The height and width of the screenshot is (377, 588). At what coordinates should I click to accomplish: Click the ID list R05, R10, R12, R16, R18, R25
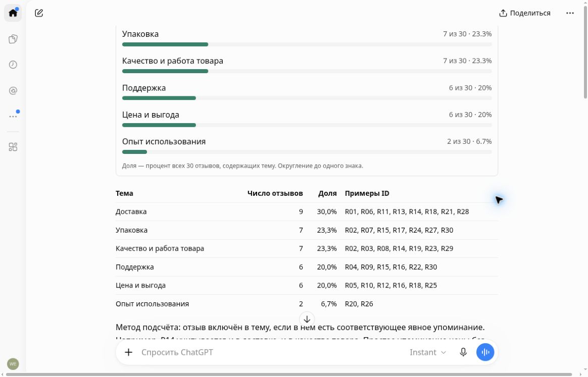pyautogui.click(x=391, y=286)
